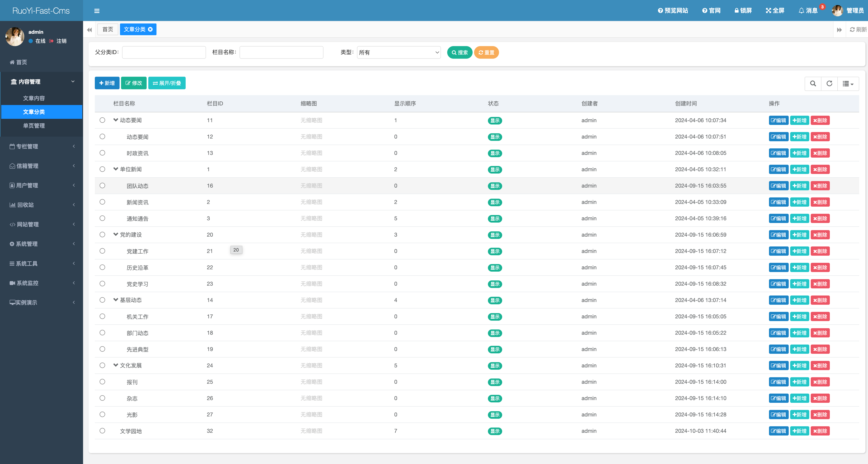Close the 文章分类 tab
The image size is (868, 464).
pos(150,29)
